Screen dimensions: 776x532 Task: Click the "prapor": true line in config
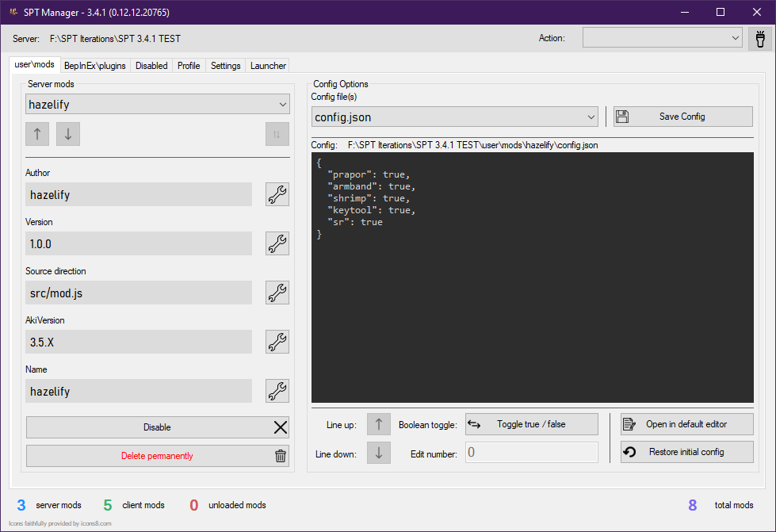(x=369, y=174)
